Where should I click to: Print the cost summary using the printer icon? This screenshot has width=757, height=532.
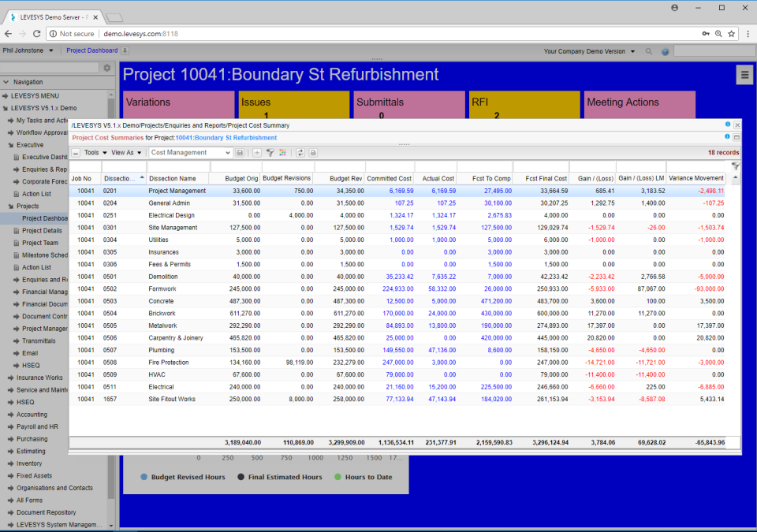click(313, 153)
